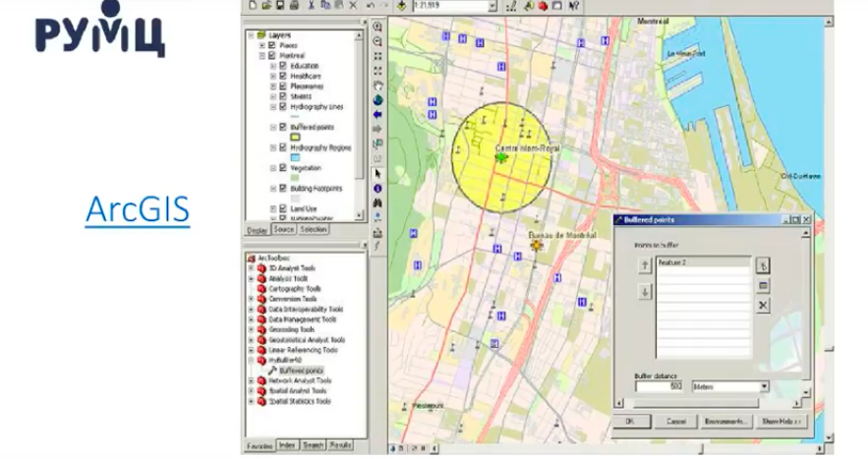This screenshot has width=868, height=459.
Task: Click the add feature pointer button in dialog
Action: [x=763, y=266]
